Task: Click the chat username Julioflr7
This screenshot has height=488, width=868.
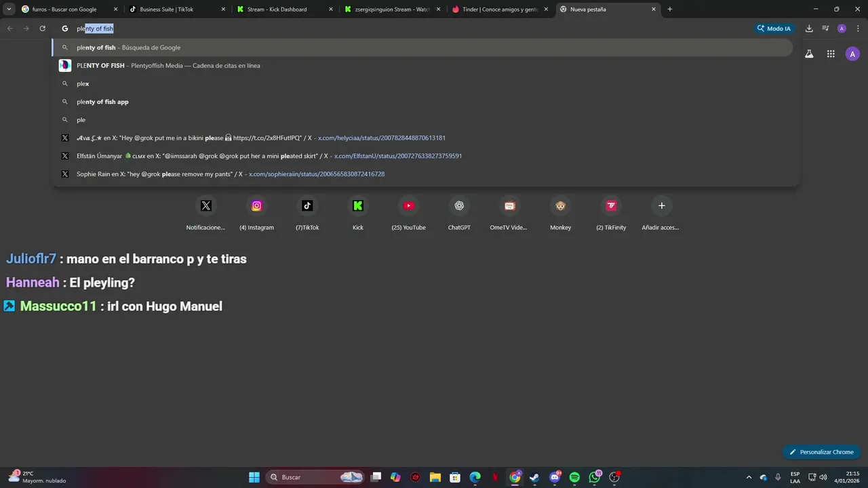Action: (x=31, y=259)
